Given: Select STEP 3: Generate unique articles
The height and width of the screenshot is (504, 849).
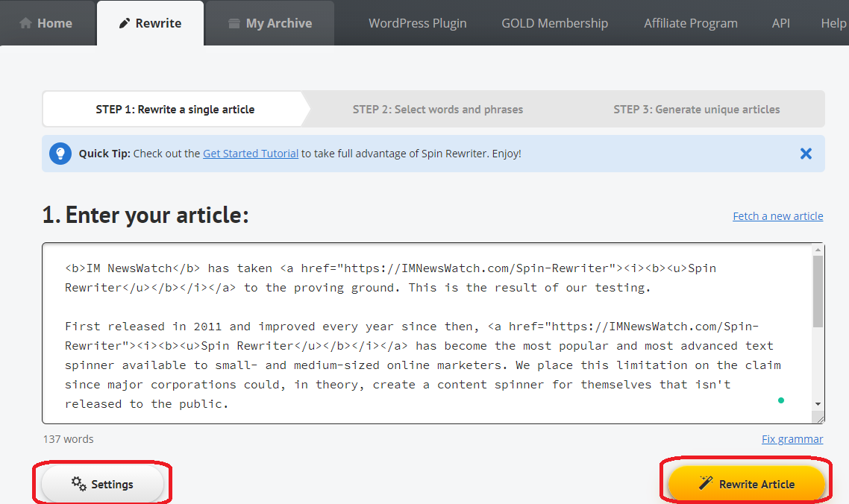Looking at the screenshot, I should click(x=696, y=110).
